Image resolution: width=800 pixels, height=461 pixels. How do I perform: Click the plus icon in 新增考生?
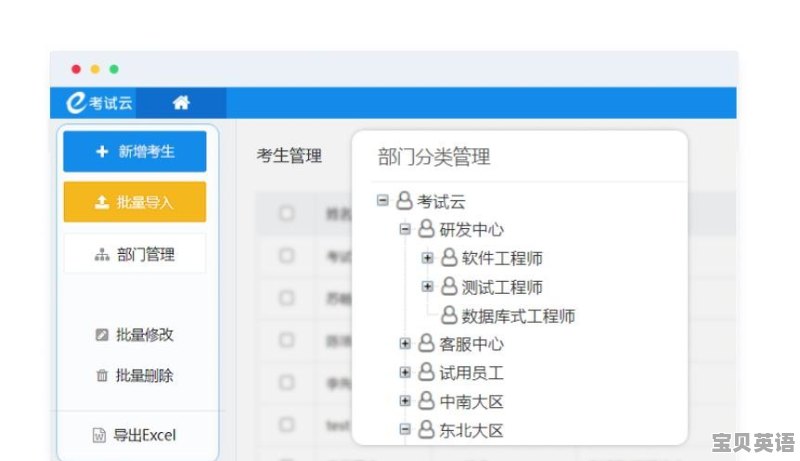102,151
